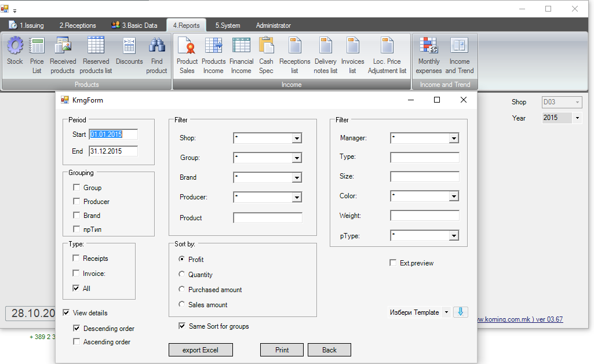Open the Manager filter dropdown
Image resolution: width=594 pixels, height=364 pixels.
click(454, 139)
